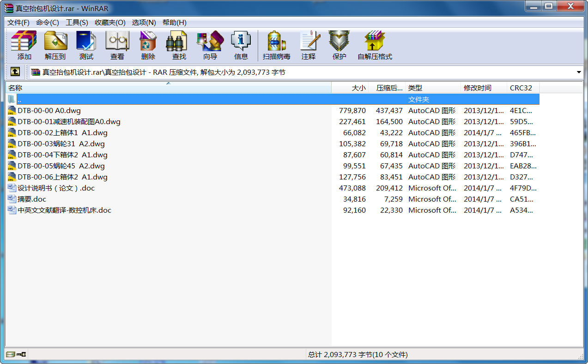Open the 收藏夹(O) menu
Image resolution: width=588 pixels, height=364 pixels.
click(x=110, y=22)
